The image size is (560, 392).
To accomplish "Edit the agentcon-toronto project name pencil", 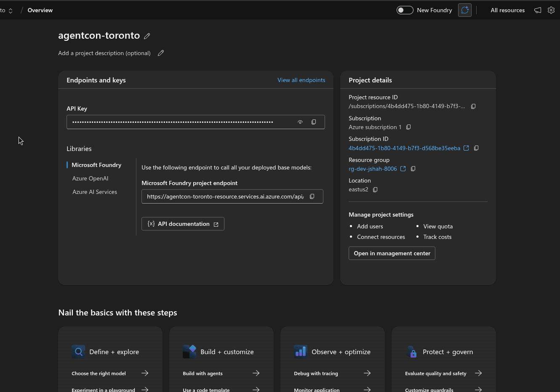I will [x=147, y=36].
